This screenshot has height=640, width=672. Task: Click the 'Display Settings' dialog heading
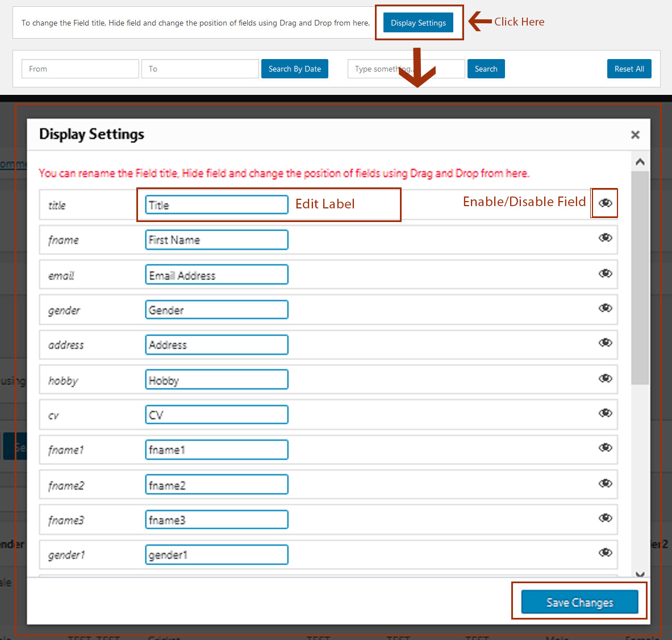[x=91, y=135]
